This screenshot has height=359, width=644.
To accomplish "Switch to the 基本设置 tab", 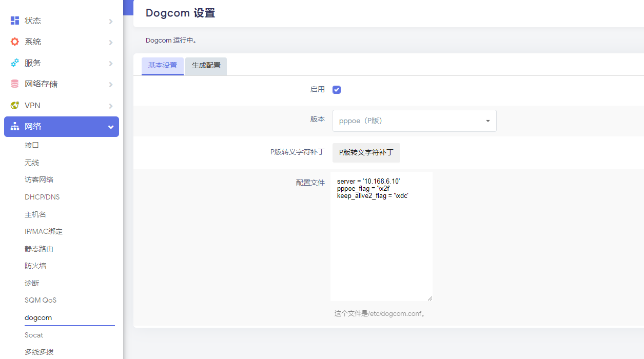I will [162, 66].
